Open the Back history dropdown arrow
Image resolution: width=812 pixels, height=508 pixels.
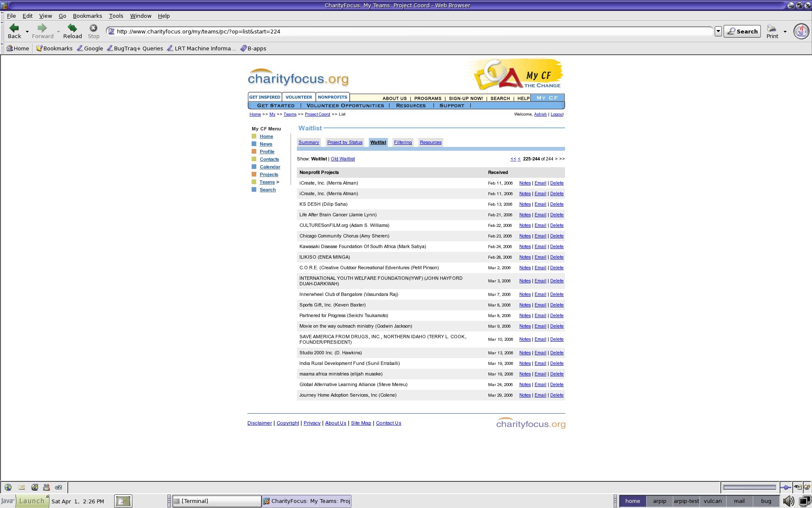click(27, 32)
